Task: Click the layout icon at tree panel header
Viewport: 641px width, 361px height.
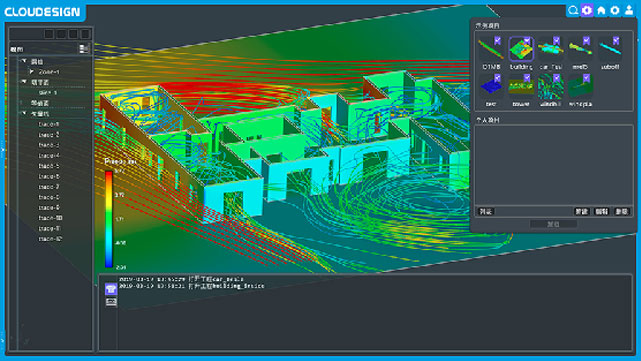Action: point(84,49)
